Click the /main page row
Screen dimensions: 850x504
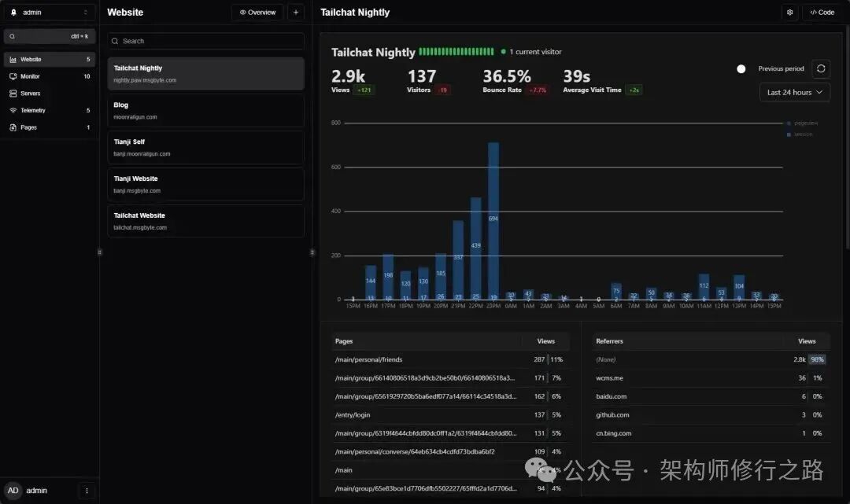(450, 470)
